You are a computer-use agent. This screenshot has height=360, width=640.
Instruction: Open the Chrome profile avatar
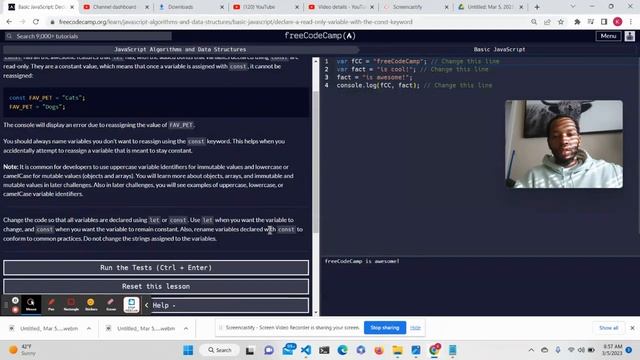pos(618,22)
